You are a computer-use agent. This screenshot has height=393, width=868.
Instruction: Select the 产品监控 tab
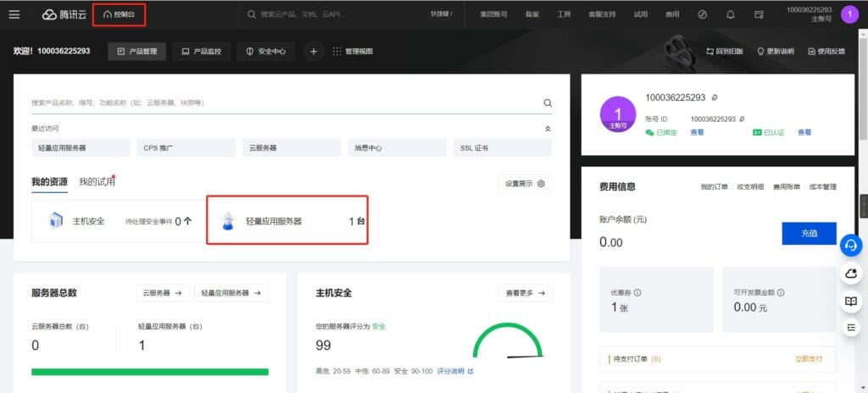201,52
